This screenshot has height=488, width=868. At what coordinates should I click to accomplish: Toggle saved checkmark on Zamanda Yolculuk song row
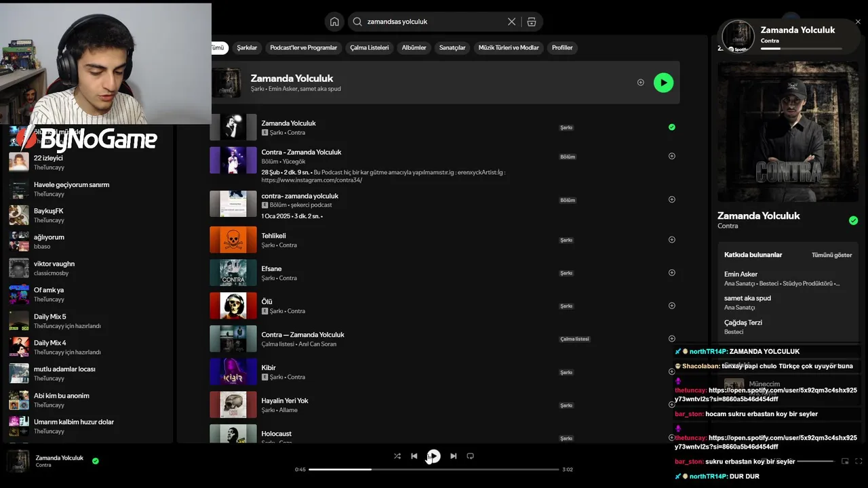coord(672,127)
